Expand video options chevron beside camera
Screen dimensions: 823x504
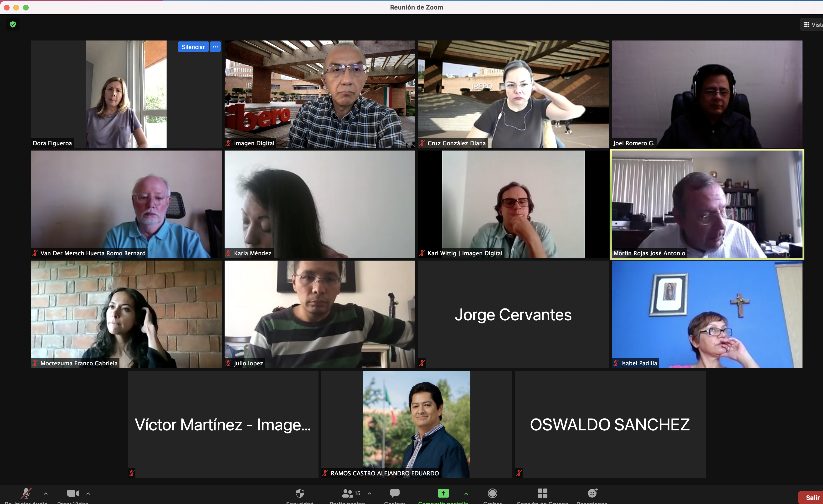coord(88,493)
